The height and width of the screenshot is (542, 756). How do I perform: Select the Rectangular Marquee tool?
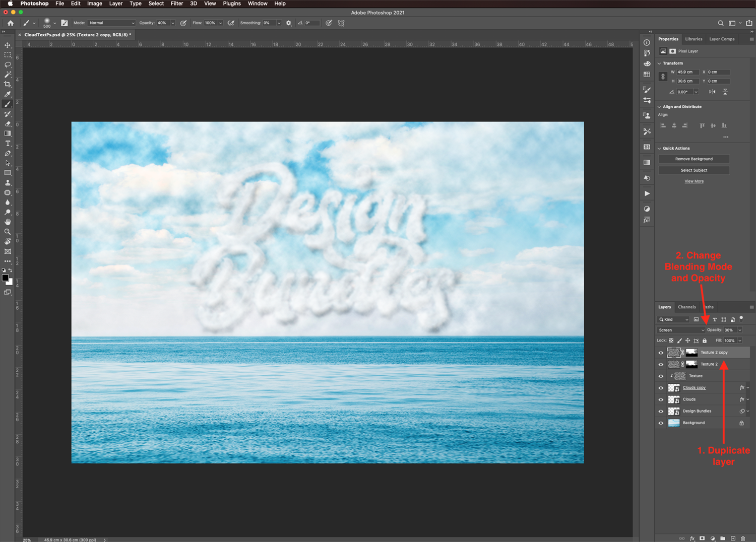click(x=8, y=55)
